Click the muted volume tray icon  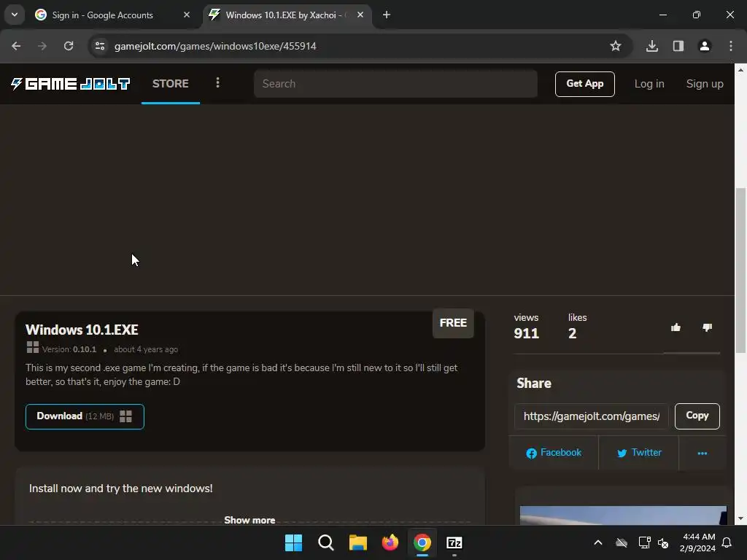(662, 542)
